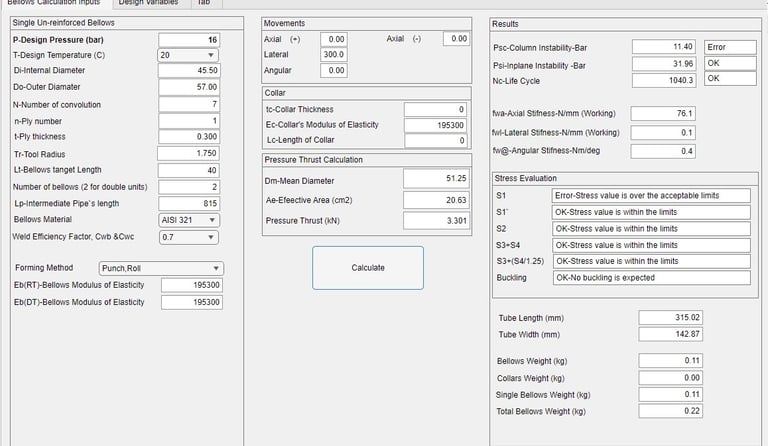
Task: Select the Tr-Tool Radius input field
Action: (189, 153)
